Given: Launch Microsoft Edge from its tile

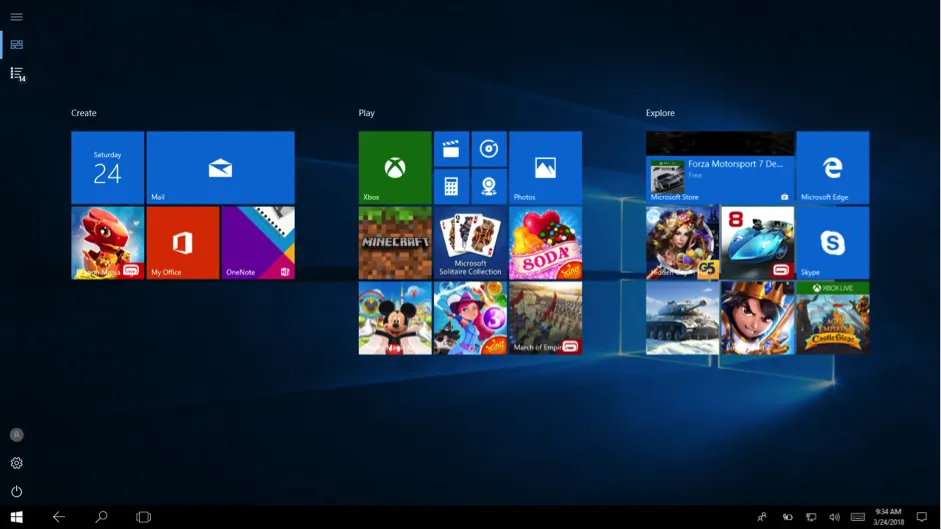Looking at the screenshot, I should point(832,167).
